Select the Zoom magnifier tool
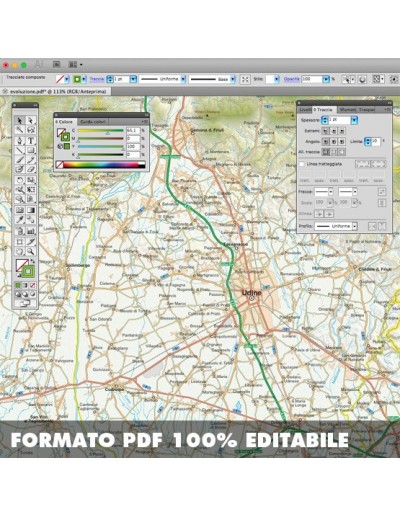400x517 pixels. click(31, 252)
